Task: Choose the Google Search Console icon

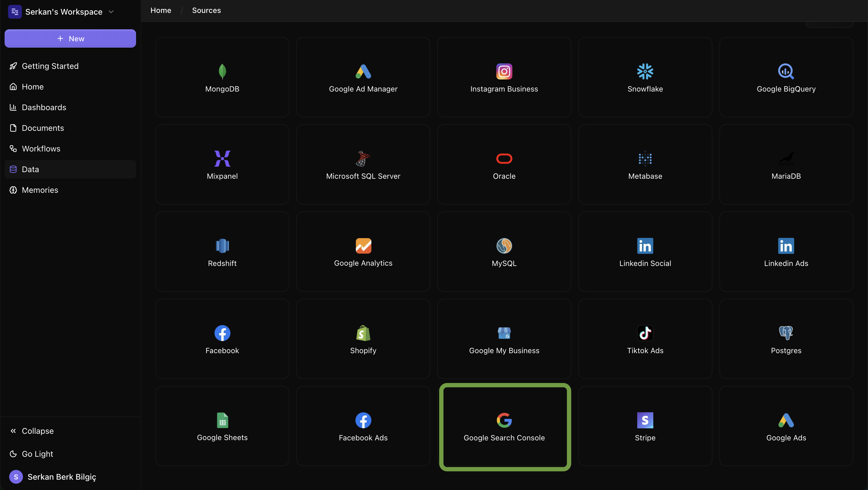Action: pos(504,420)
